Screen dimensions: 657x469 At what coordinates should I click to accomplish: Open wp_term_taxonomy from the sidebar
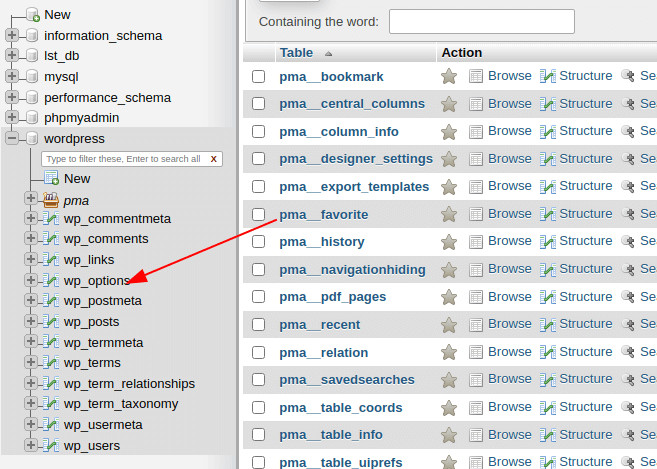point(121,404)
